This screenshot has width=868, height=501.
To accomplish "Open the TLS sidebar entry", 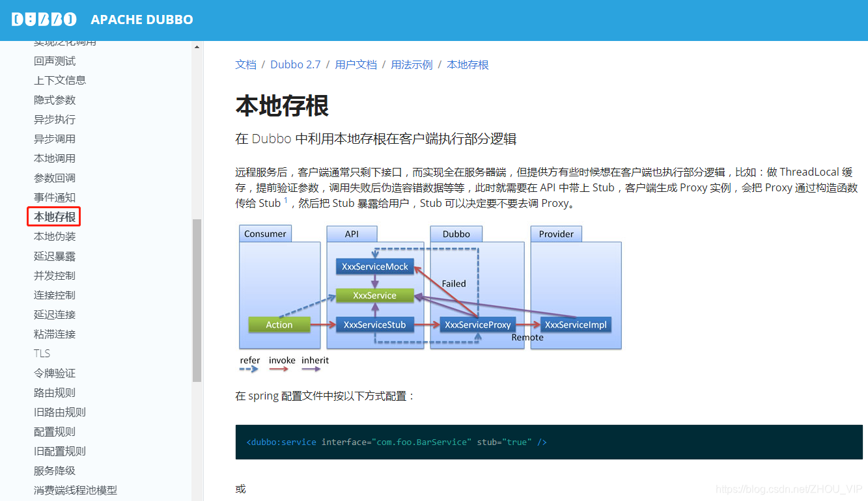I will click(x=42, y=353).
